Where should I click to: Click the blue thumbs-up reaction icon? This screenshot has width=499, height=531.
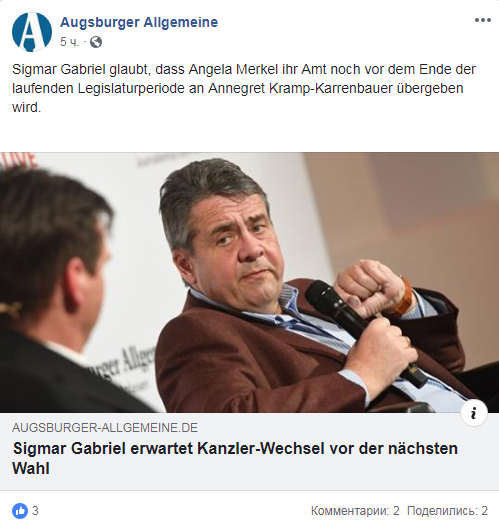(20, 511)
